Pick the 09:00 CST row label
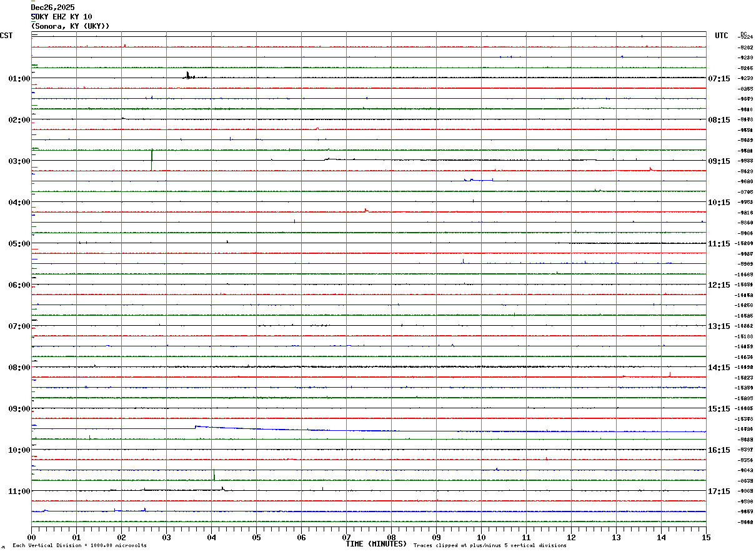Screen dimensions: 756x554 click(19, 409)
